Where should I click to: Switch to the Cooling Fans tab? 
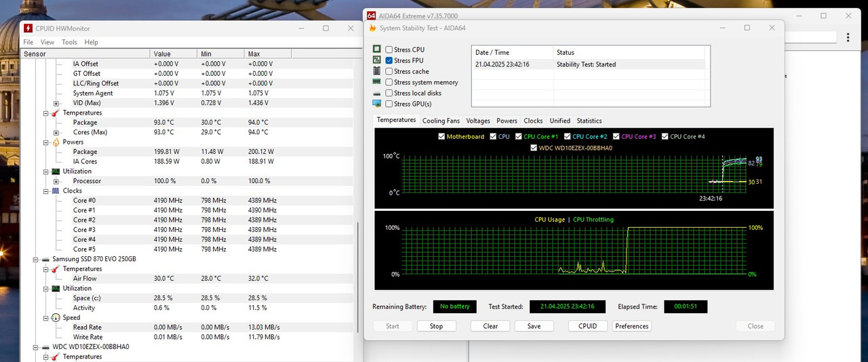(x=441, y=121)
